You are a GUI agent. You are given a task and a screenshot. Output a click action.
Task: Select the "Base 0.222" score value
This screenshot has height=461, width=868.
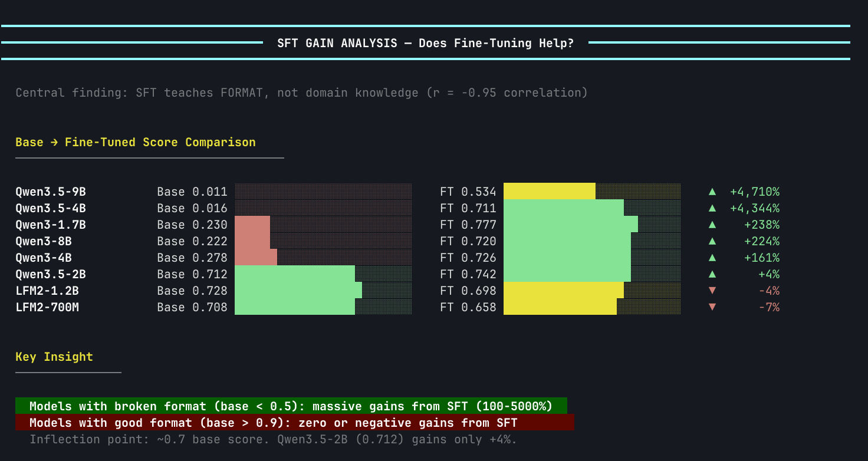(192, 241)
